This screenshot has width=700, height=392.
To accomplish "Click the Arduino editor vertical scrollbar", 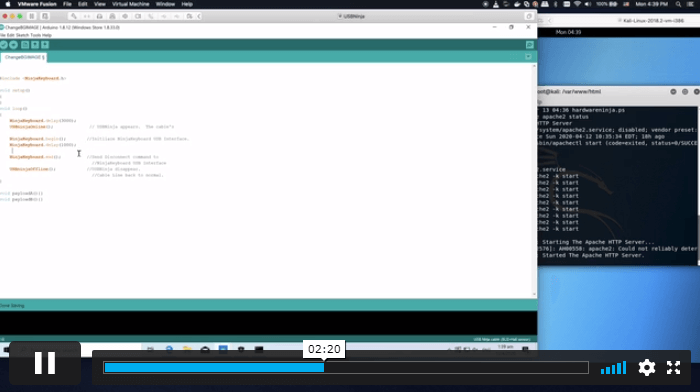I will point(534,180).
